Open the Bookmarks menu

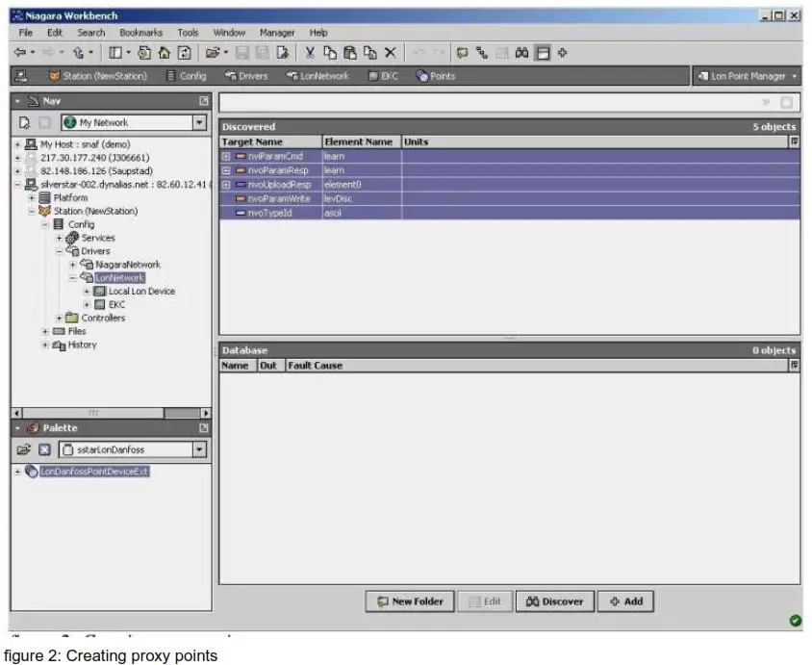140,32
